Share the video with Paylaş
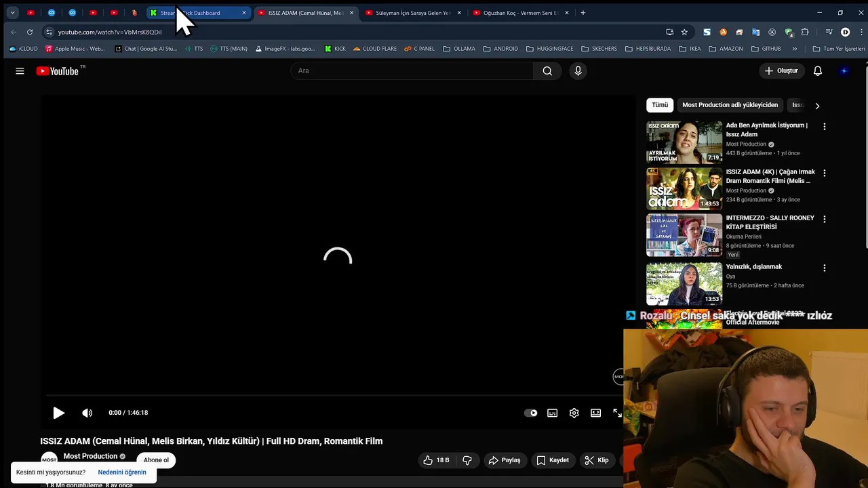This screenshot has height=488, width=868. click(x=505, y=460)
